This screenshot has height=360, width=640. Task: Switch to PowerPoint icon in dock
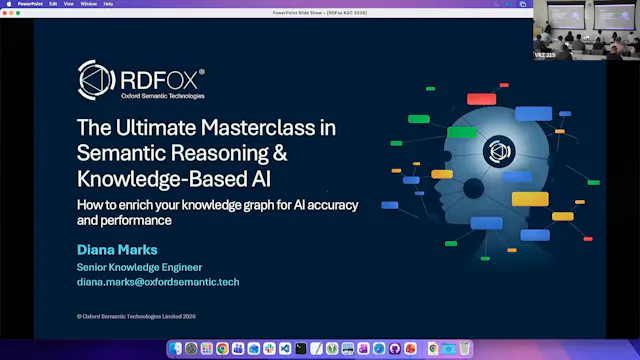point(410,349)
